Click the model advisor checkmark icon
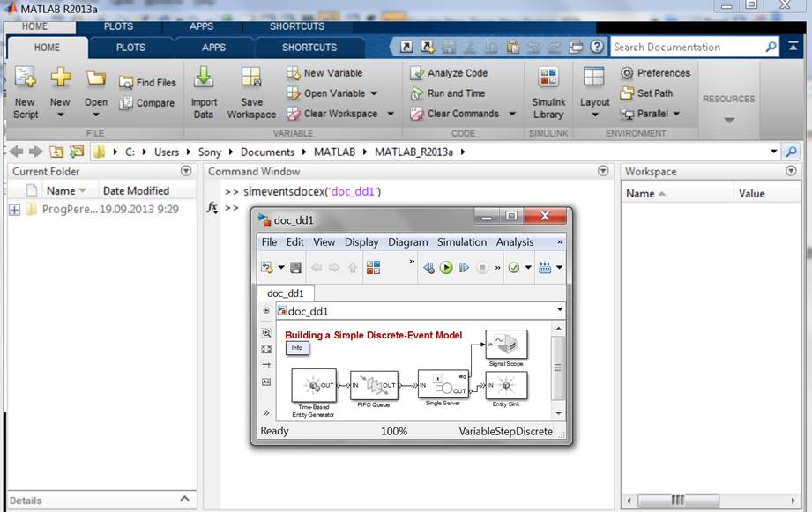The width and height of the screenshot is (812, 512). click(x=514, y=268)
